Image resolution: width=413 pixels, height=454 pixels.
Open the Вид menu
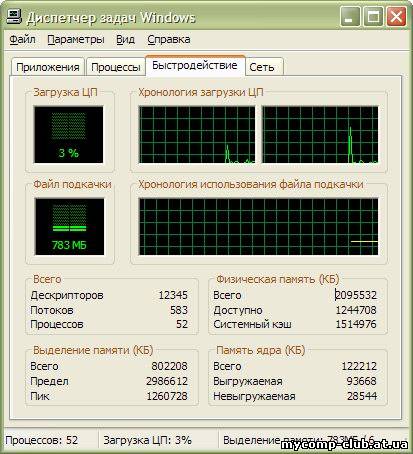pyautogui.click(x=125, y=39)
